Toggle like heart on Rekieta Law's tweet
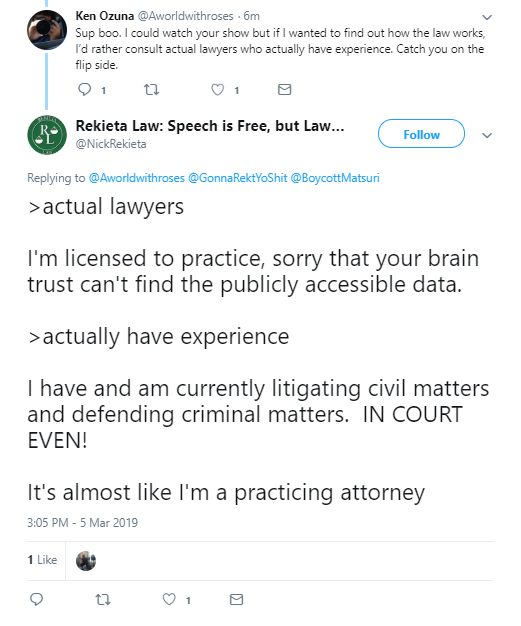The width and height of the screenshot is (521, 626). click(x=169, y=599)
